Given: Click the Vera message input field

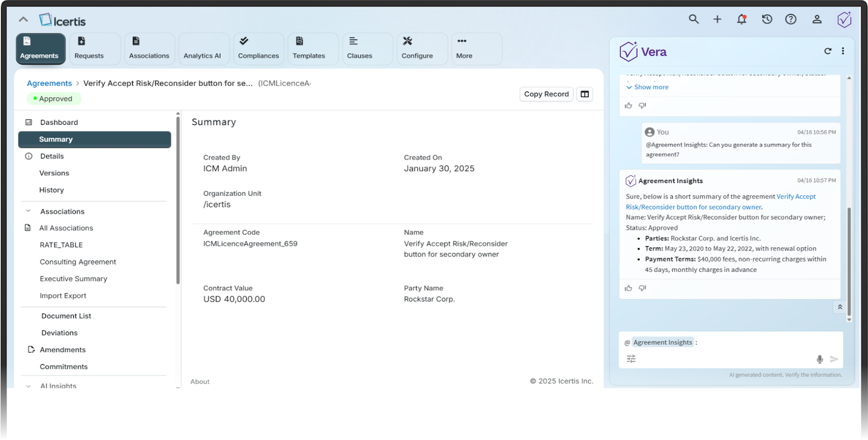Looking at the screenshot, I should [x=731, y=350].
